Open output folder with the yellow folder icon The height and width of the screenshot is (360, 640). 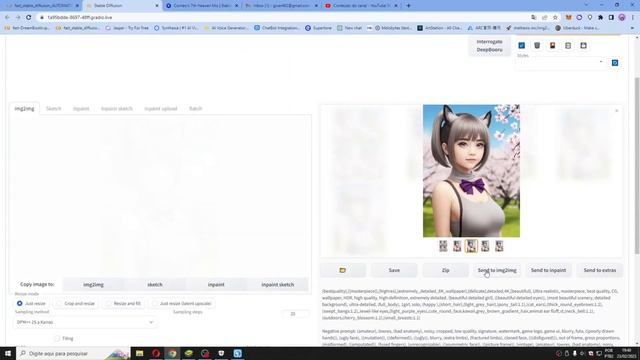coord(342,270)
